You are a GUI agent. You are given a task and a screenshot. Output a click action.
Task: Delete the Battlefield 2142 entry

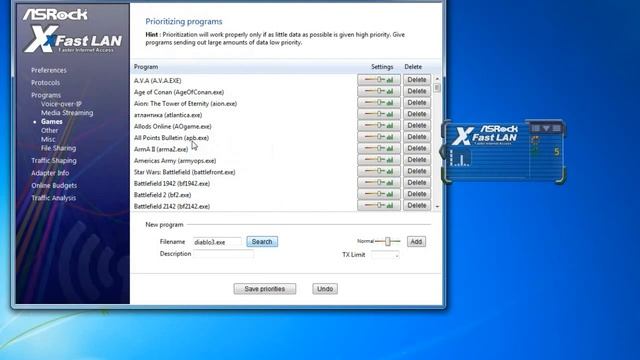click(x=417, y=205)
